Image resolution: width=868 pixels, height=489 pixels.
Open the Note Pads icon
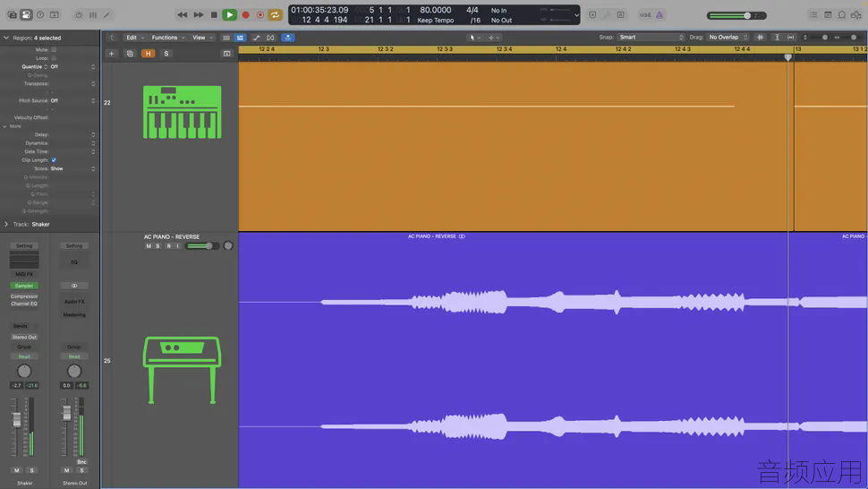click(828, 15)
